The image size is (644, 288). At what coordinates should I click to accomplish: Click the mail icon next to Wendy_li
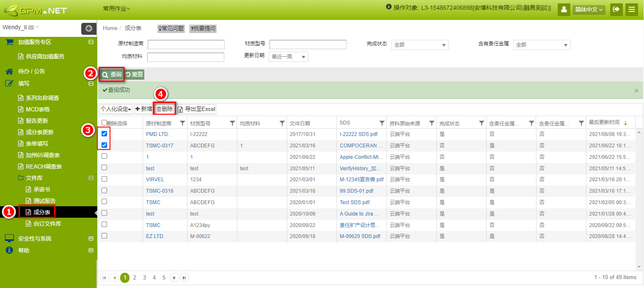click(31, 28)
